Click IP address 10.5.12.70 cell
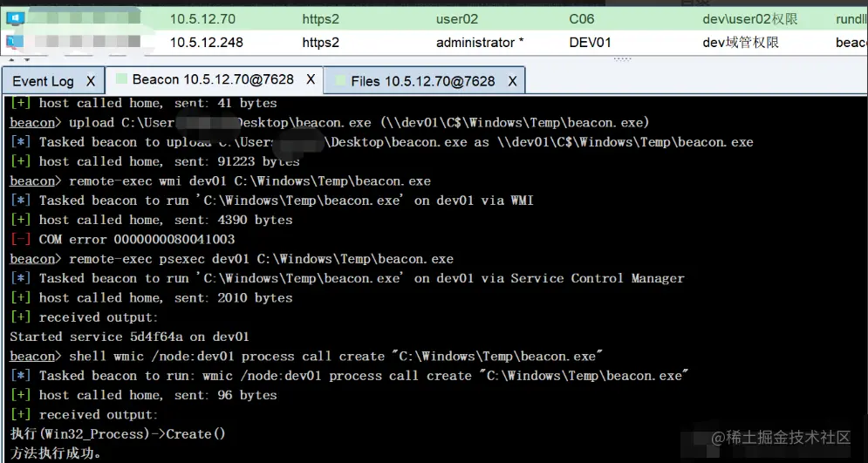 (202, 19)
